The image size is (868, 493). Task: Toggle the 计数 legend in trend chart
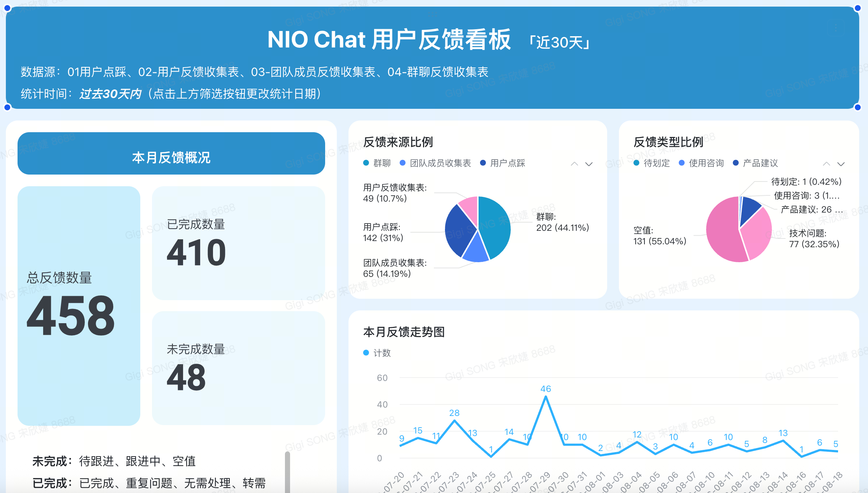(377, 353)
